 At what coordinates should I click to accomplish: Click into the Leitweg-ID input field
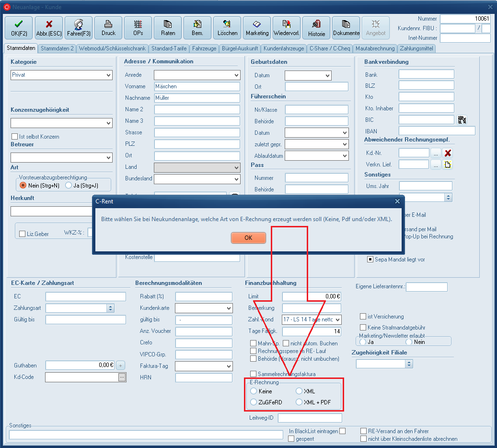pyautogui.click(x=310, y=418)
